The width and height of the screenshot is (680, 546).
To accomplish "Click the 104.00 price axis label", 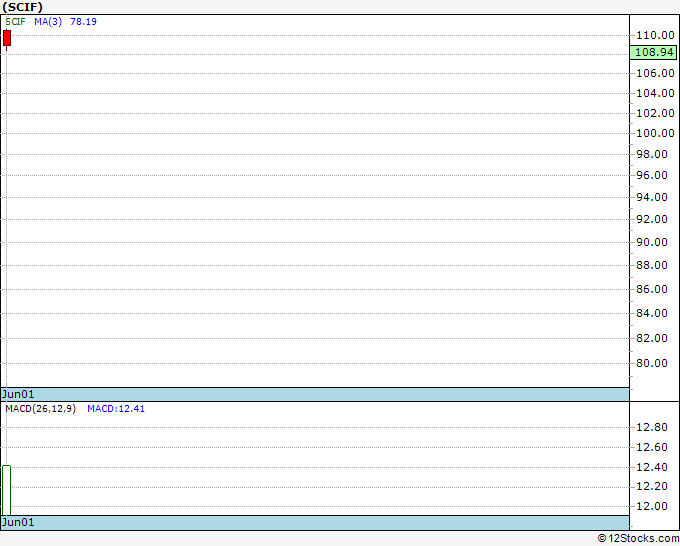I will click(x=655, y=93).
